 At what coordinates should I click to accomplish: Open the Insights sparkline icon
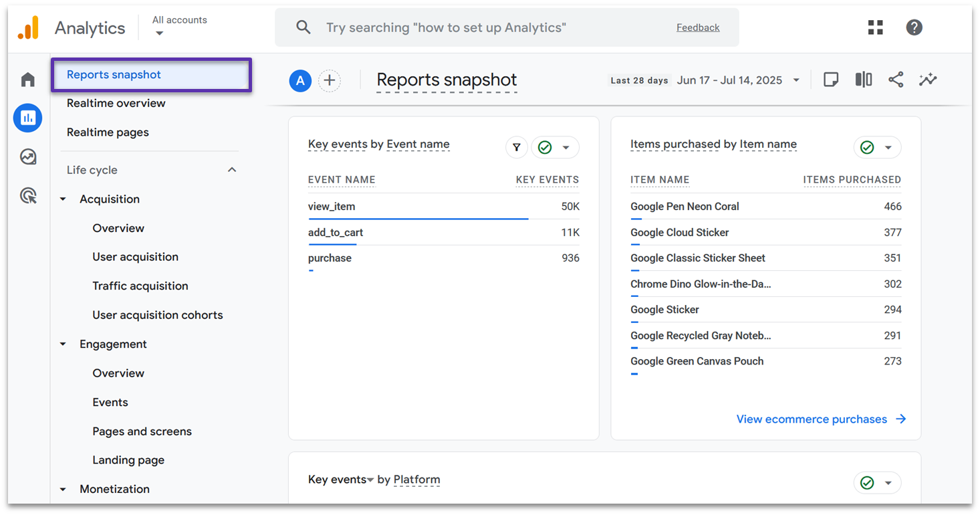click(928, 80)
